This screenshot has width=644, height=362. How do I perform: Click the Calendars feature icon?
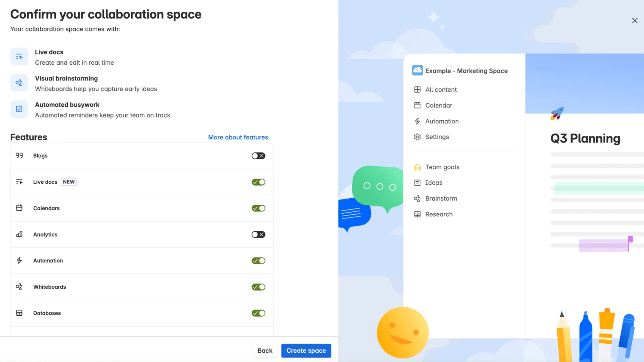[19, 208]
